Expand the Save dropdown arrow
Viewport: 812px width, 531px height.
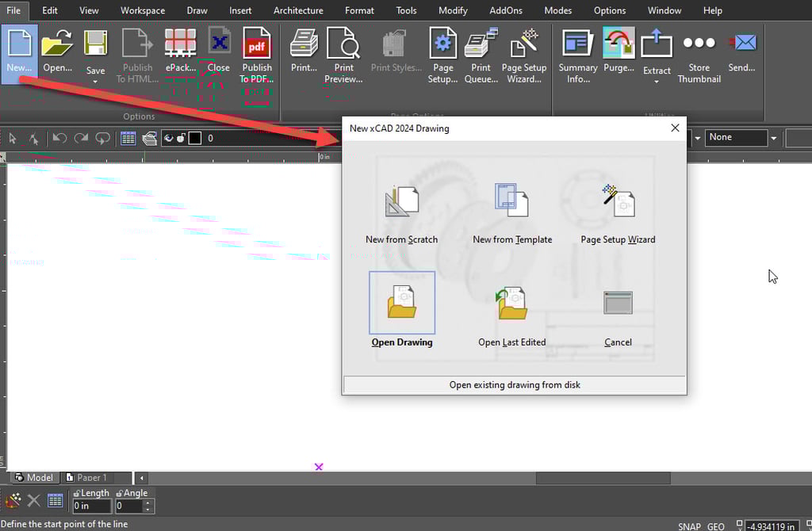point(95,82)
